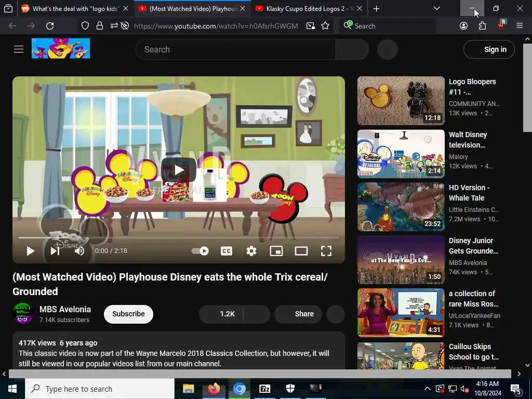Open Walt Disney television video thumbnail
The width and height of the screenshot is (532, 399).
click(x=401, y=154)
